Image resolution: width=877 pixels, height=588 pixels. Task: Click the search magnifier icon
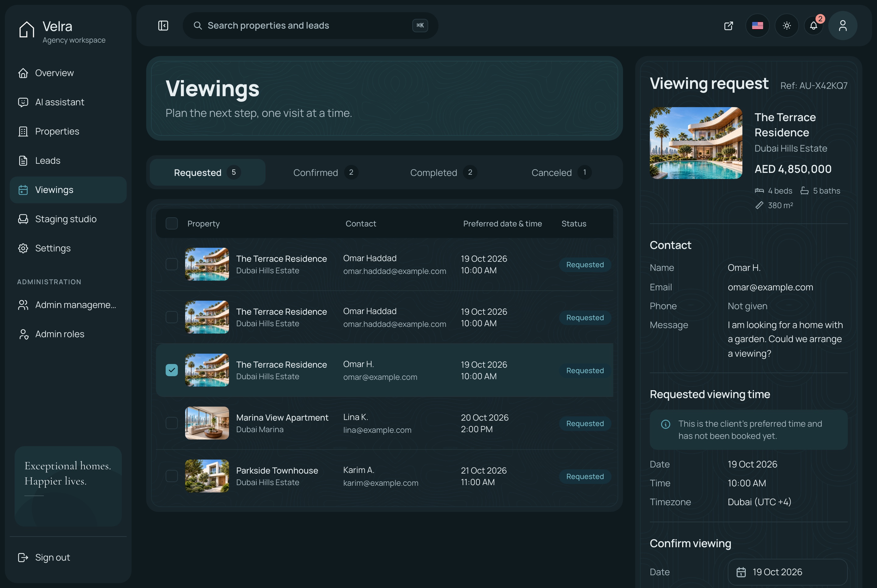[198, 26]
